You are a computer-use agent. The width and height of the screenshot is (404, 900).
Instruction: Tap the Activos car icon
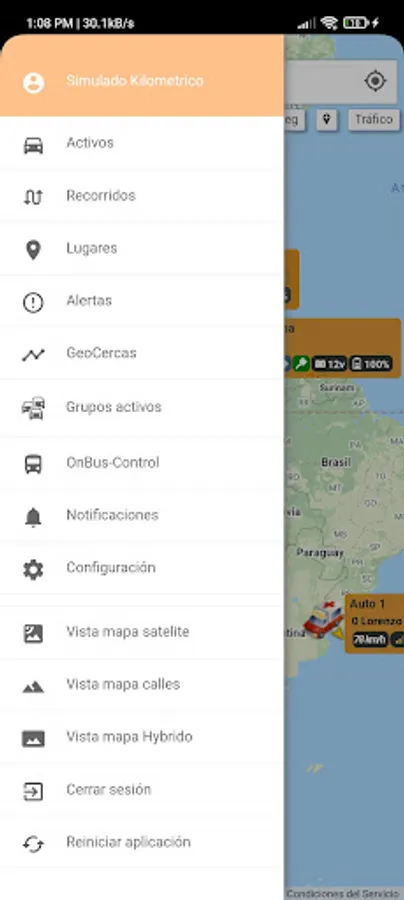coord(33,145)
